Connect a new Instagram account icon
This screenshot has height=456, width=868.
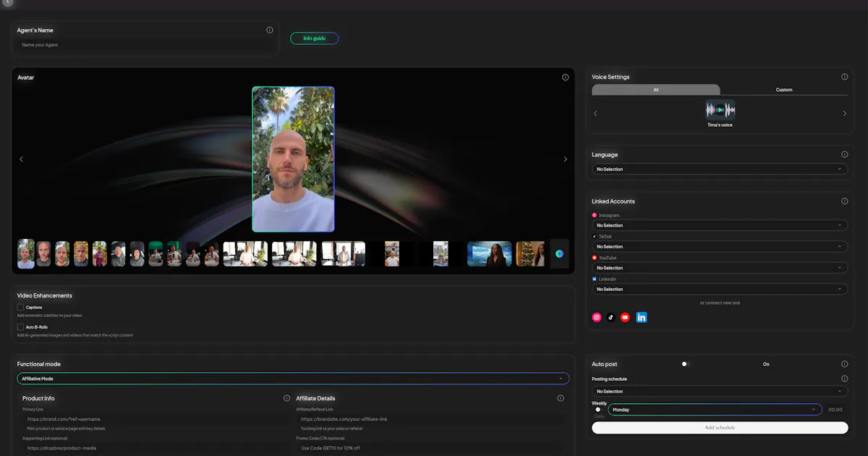click(597, 317)
